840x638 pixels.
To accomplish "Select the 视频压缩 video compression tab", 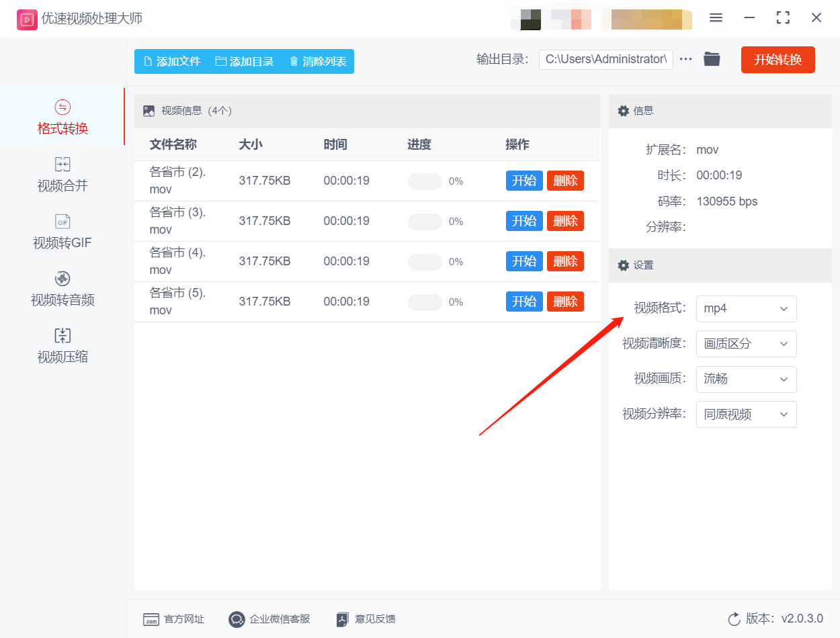I will (x=62, y=346).
